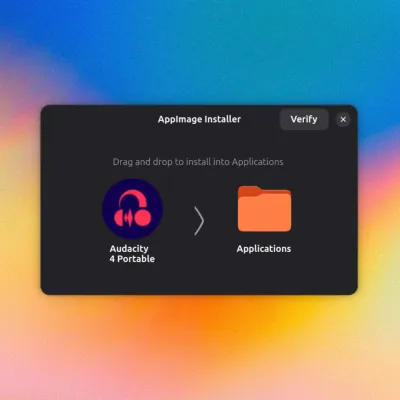The image size is (400, 400).
Task: Click the orange Applications folder icon
Action: pos(264,209)
